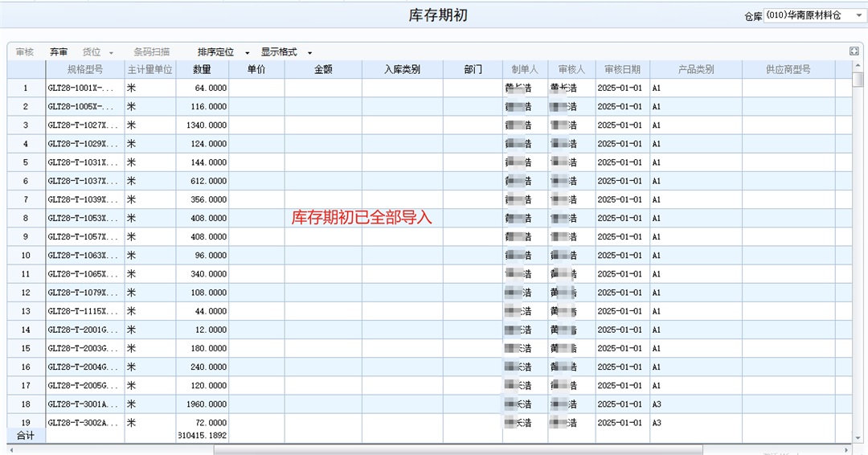Click the horizontal scrollbar at bottom
The image size is (868, 455).
point(458,449)
